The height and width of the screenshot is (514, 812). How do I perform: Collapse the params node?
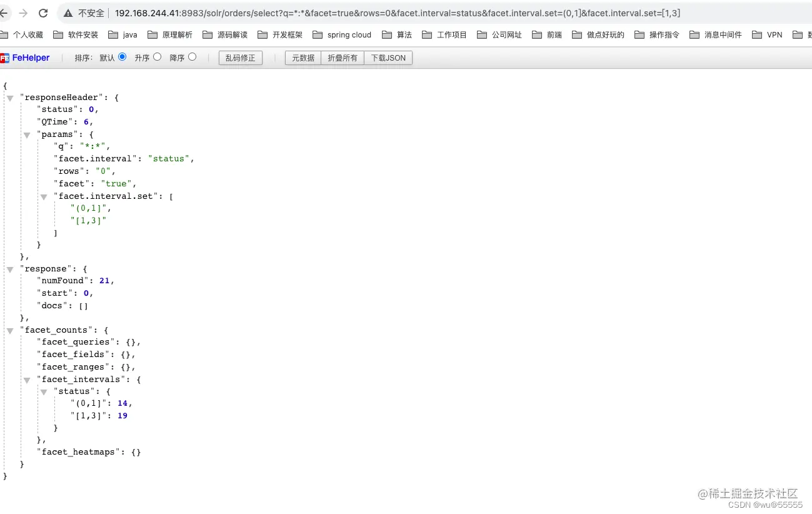pyautogui.click(x=27, y=135)
